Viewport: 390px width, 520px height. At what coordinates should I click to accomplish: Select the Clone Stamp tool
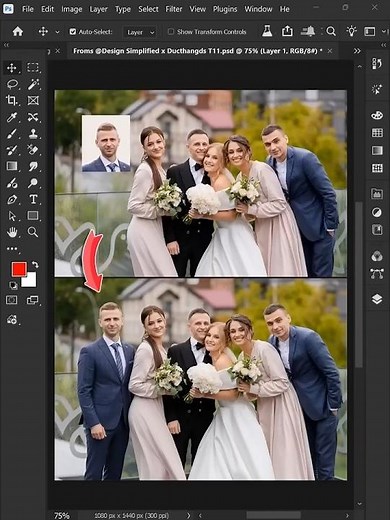tap(33, 134)
